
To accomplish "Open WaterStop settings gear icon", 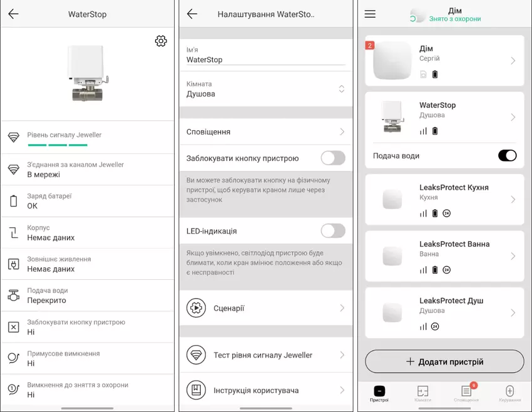I will click(x=161, y=41).
